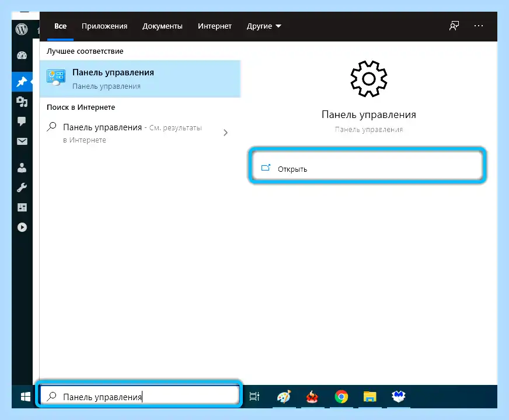
Task: Launch the flame icon app from taskbar
Action: [x=312, y=397]
